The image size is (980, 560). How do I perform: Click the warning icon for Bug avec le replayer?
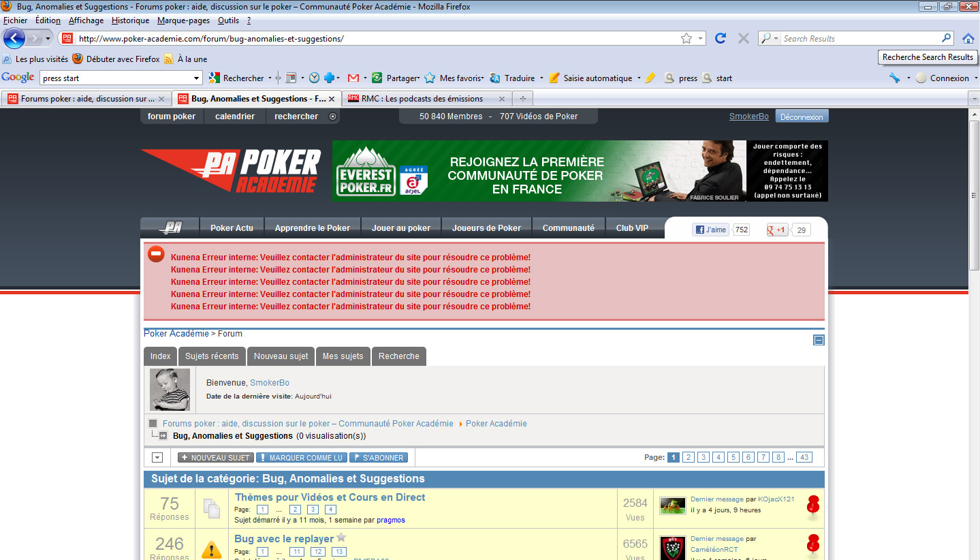pos(212,549)
